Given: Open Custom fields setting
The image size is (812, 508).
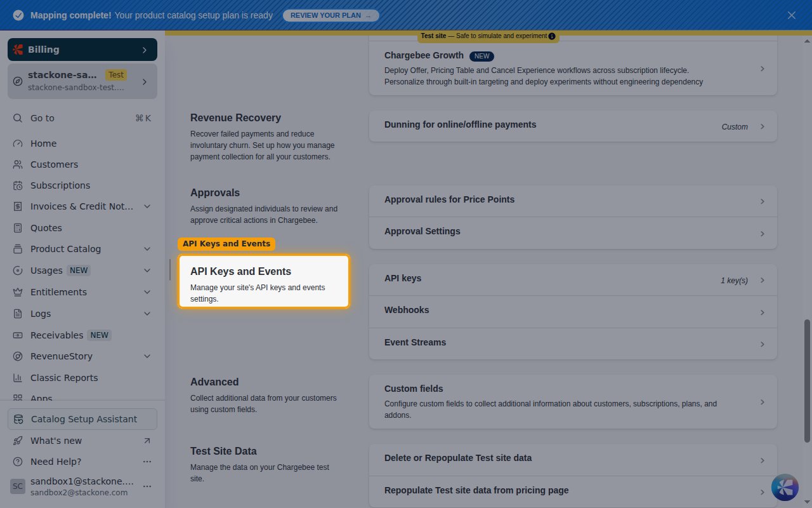Looking at the screenshot, I should point(573,401).
